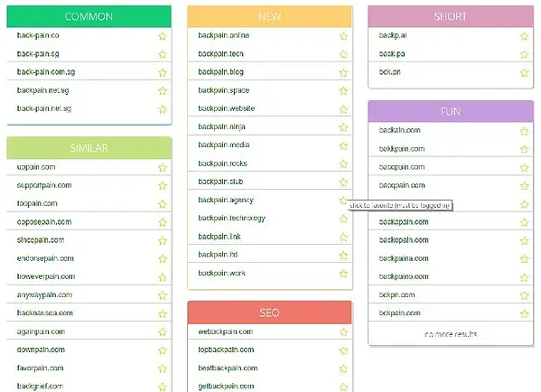The width and height of the screenshot is (541, 392).
Task: Favorite backpain.agency via star
Action: click(343, 201)
